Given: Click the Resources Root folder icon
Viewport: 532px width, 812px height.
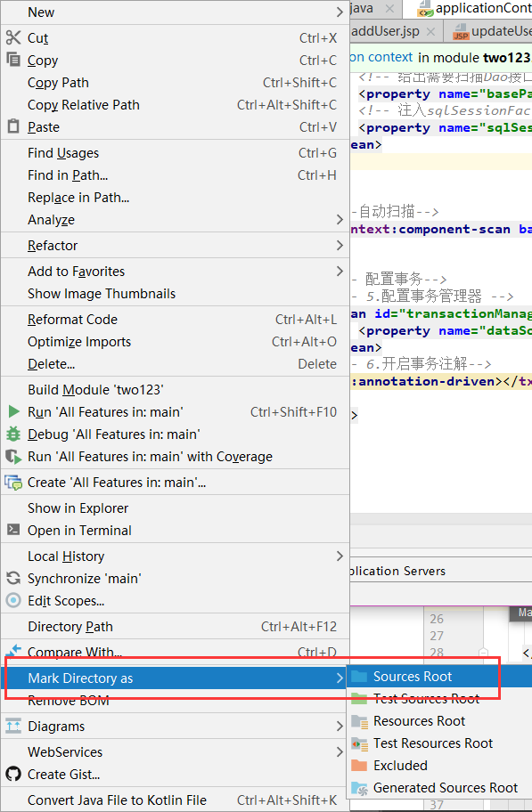Looking at the screenshot, I should (359, 721).
